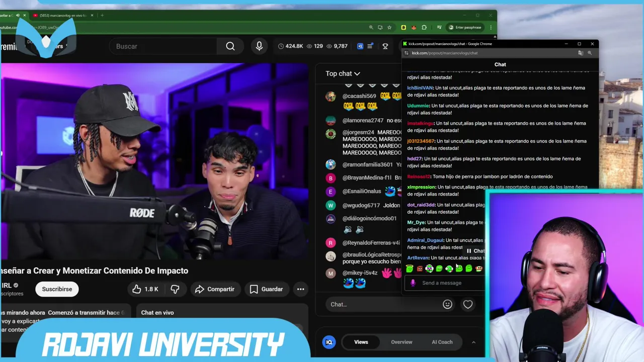Click username IchBinIVAN in Kick chat
Image resolution: width=644 pixels, height=362 pixels.
(420, 88)
